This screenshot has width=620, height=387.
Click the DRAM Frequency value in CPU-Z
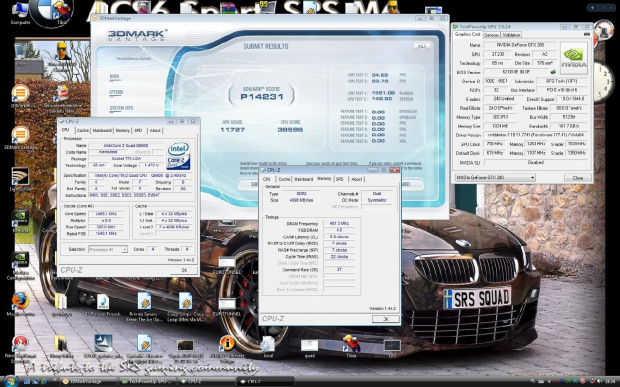click(339, 223)
